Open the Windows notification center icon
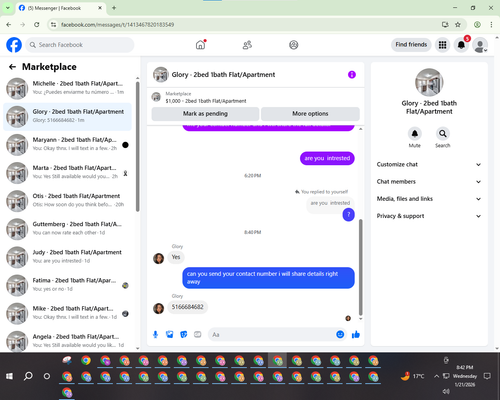 [x=487, y=376]
